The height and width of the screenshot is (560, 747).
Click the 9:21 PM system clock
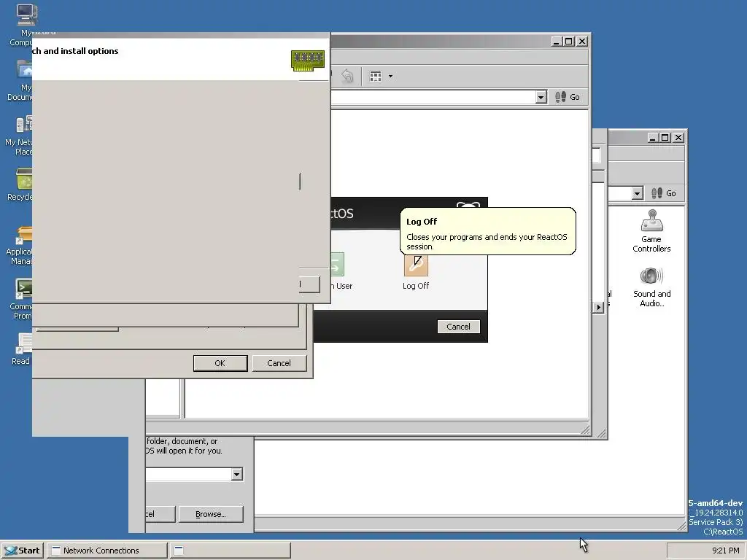tap(725, 551)
